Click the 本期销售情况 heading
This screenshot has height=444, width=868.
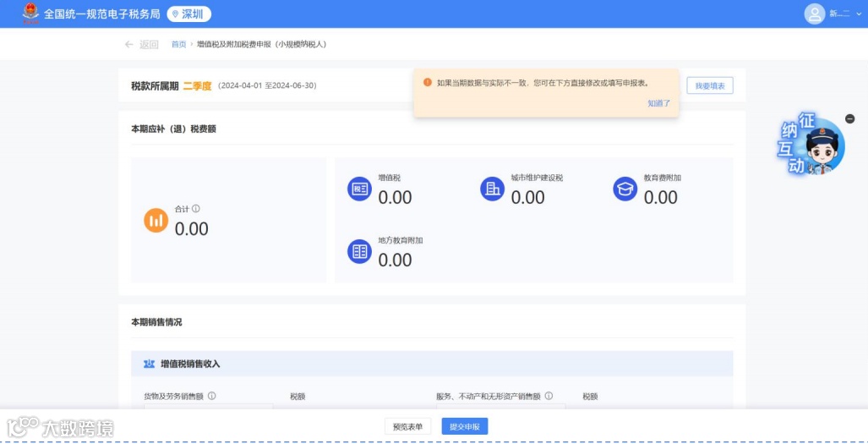pyautogui.click(x=156, y=322)
